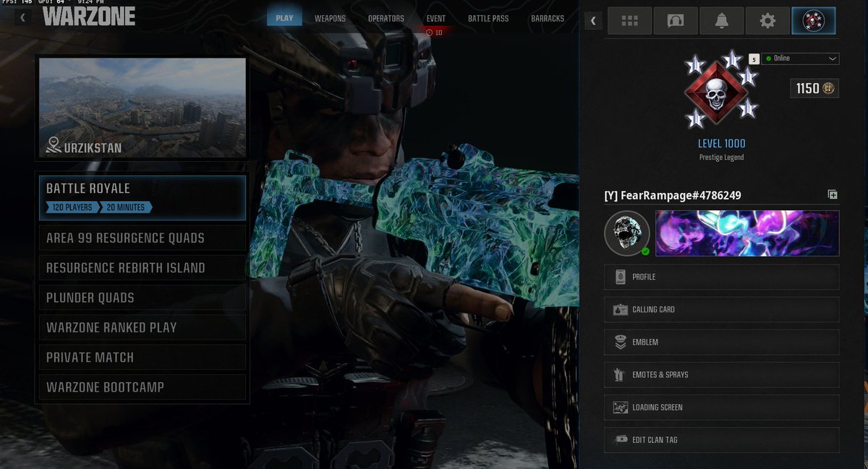Click the purple calling card banner

(747, 233)
